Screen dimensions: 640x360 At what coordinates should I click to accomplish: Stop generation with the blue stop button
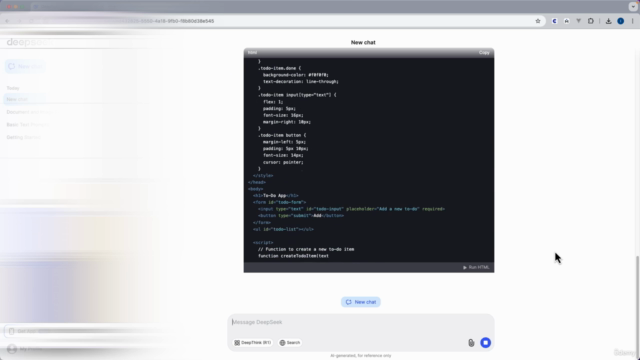click(485, 342)
